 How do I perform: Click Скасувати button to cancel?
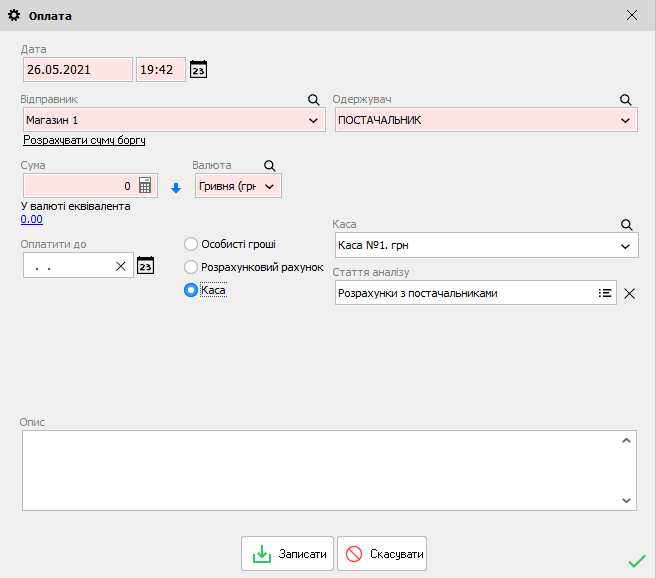click(382, 554)
